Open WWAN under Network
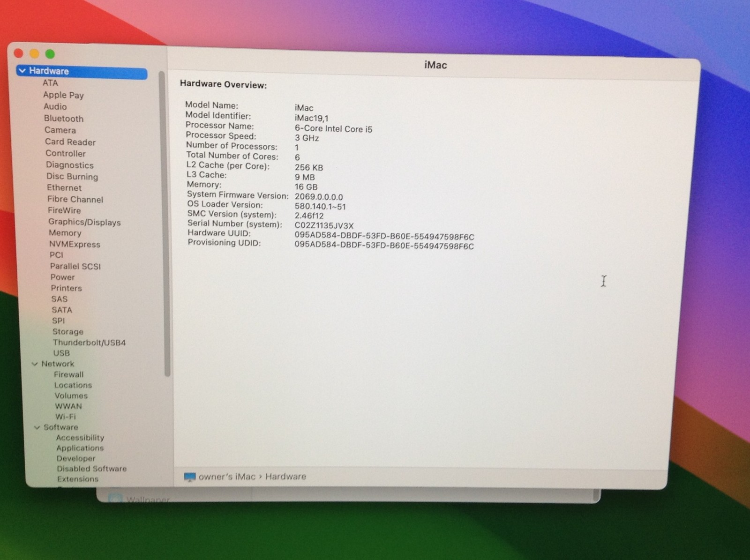This screenshot has width=750, height=560. (x=68, y=406)
